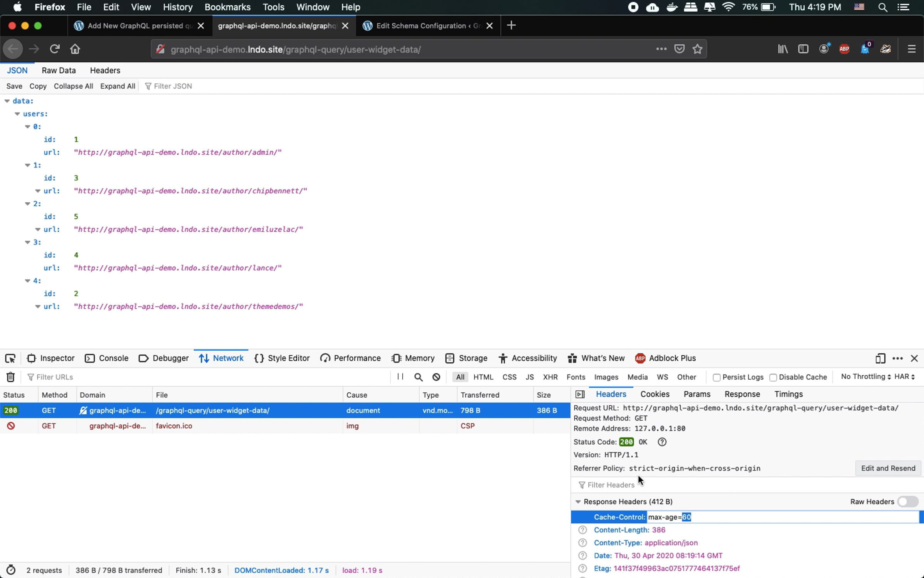This screenshot has height=578, width=924.
Task: Open the Console devtools tab
Action: click(107, 358)
